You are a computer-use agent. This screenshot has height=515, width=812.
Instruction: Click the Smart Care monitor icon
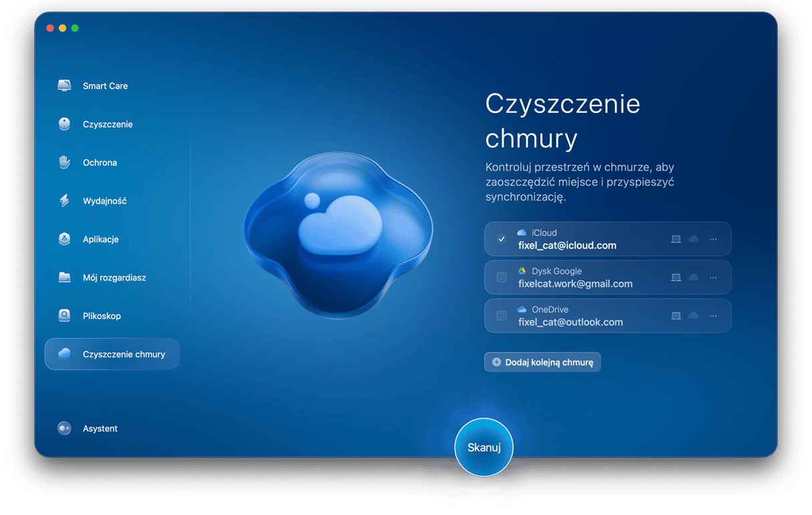[x=64, y=85]
